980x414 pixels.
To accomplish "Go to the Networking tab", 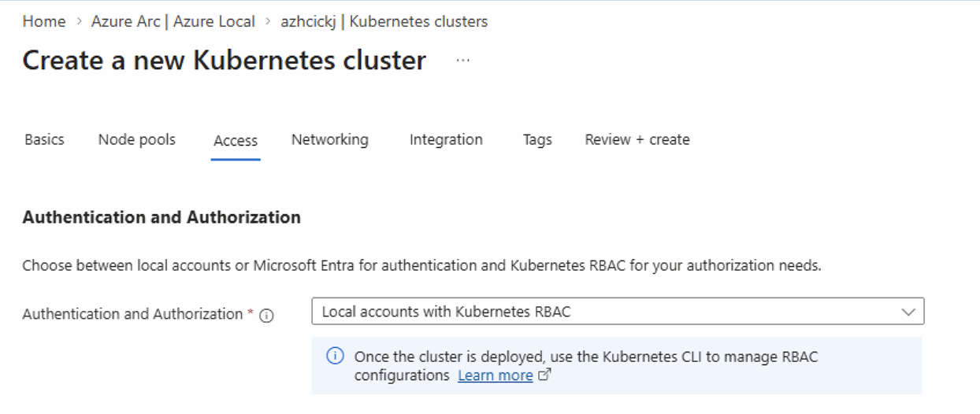I will point(329,139).
